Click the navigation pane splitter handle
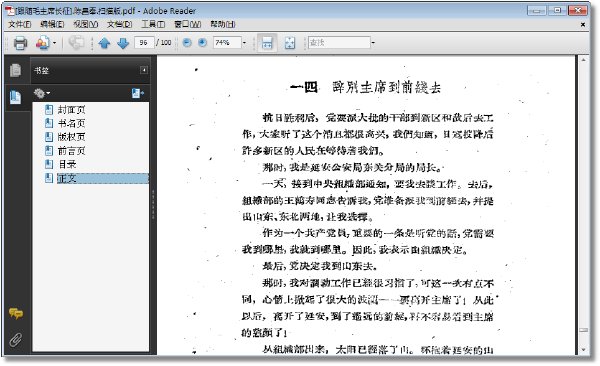The width and height of the screenshot is (600, 366). 153,204
